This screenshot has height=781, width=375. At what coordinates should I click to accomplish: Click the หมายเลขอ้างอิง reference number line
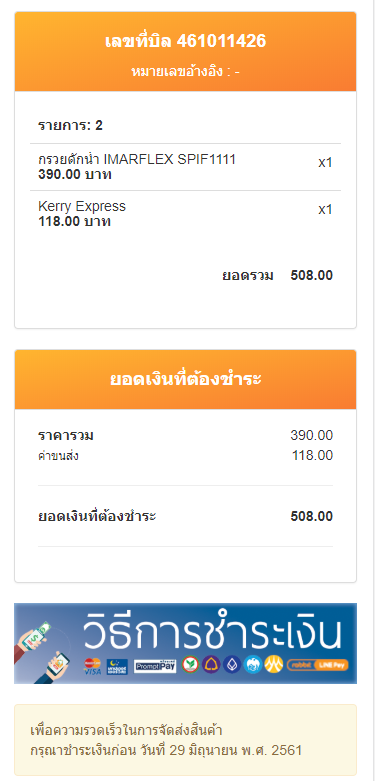(185, 72)
